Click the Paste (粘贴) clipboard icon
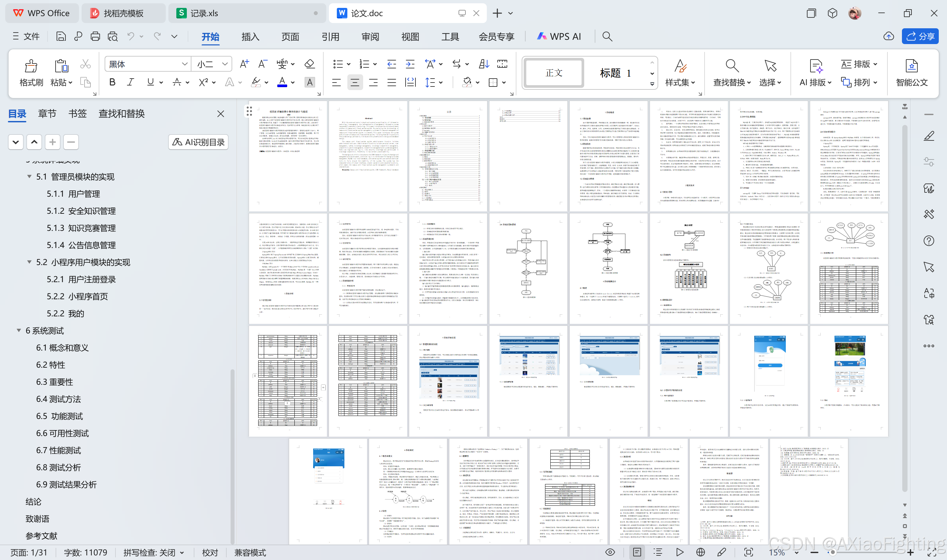Screen dimensions: 947x560 [x=61, y=66]
